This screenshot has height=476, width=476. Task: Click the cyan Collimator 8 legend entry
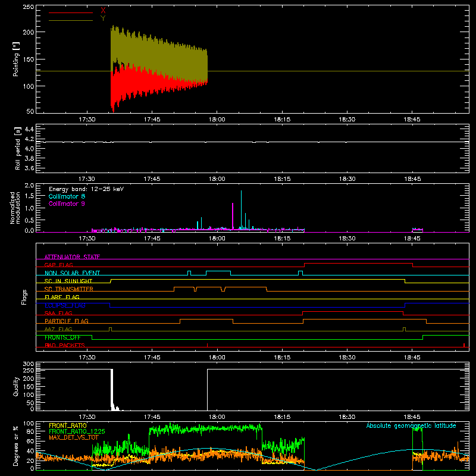point(67,196)
